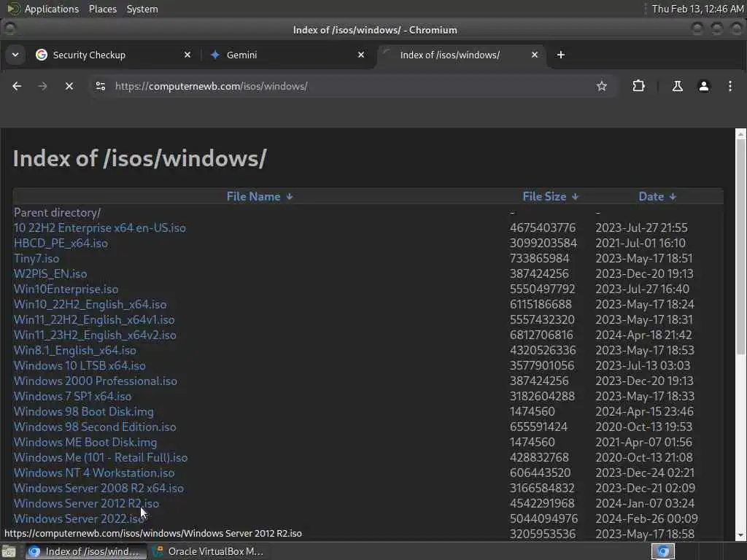Screen dimensions: 747x560
Task: Download Windows 7 SP1 x64.iso
Action: [x=72, y=396]
